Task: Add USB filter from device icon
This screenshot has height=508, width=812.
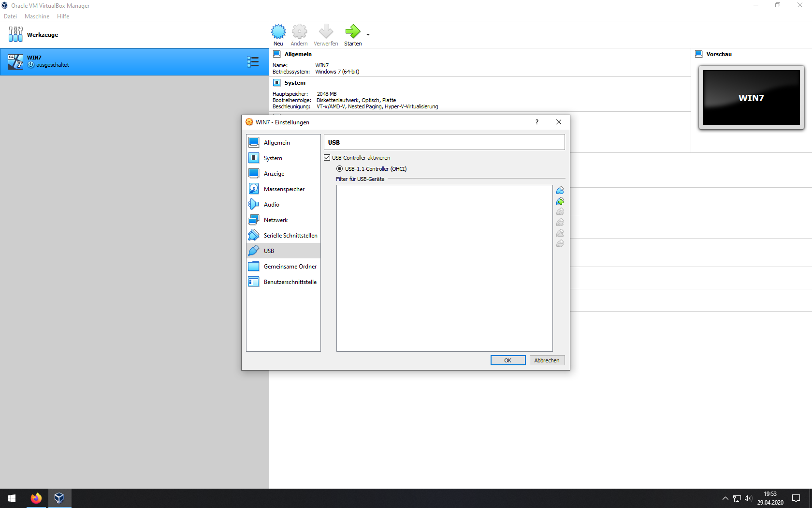Action: [x=560, y=201]
